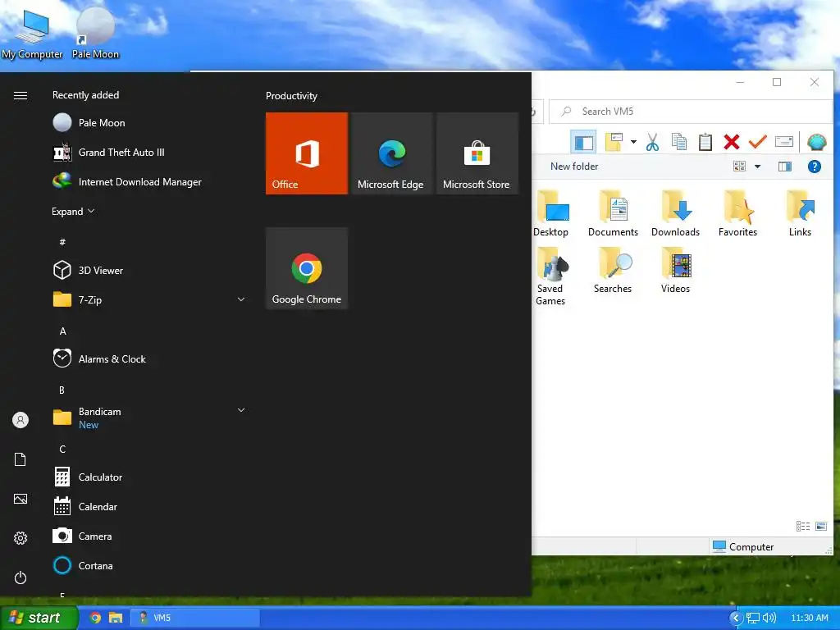Click the Cut scissors toolbar icon
The image size is (840, 630).
click(x=652, y=142)
